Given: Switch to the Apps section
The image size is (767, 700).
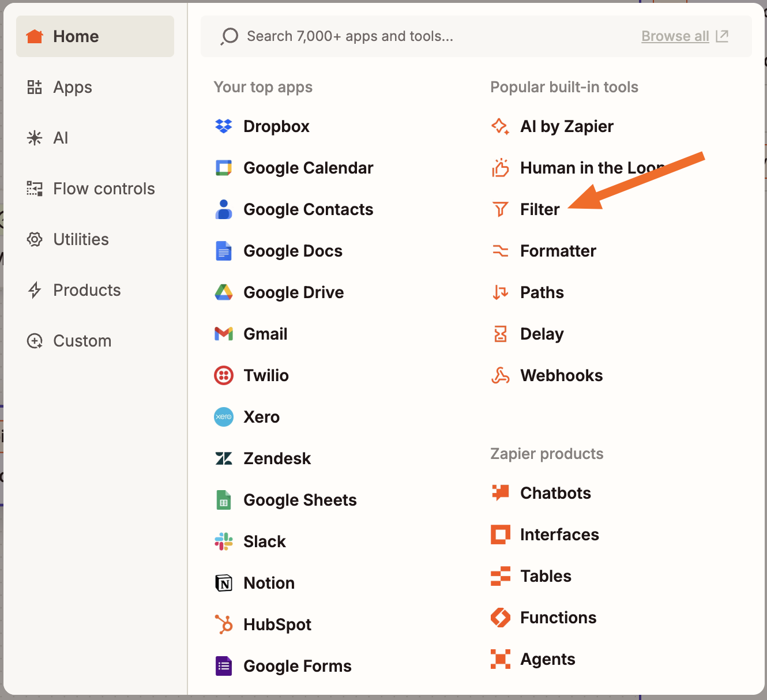Looking at the screenshot, I should click(72, 87).
